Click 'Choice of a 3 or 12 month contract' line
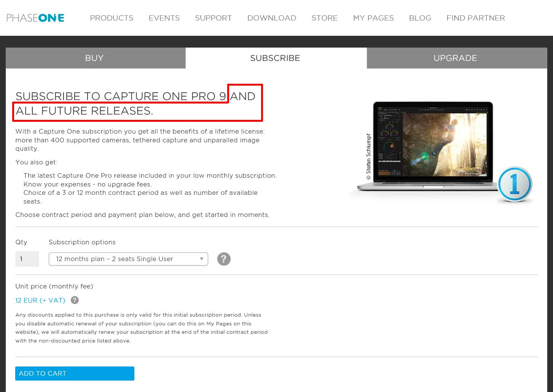 tap(140, 197)
